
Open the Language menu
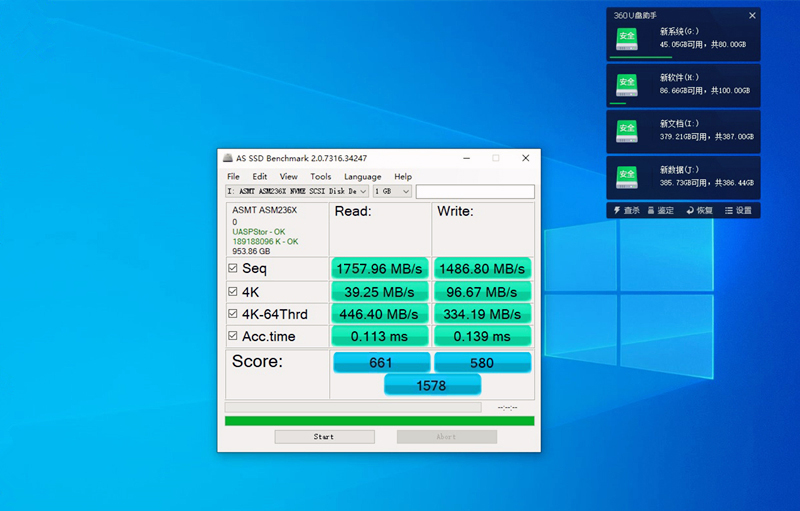coord(362,177)
